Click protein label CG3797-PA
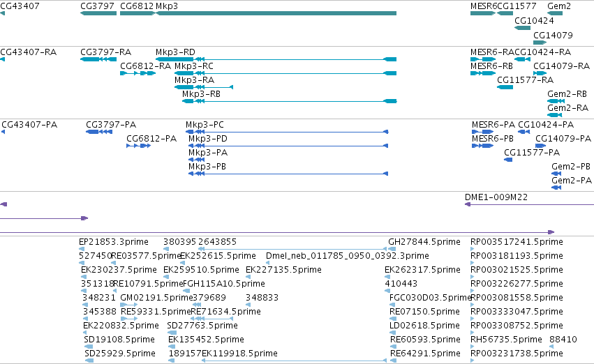The image size is (594, 364). coord(111,125)
